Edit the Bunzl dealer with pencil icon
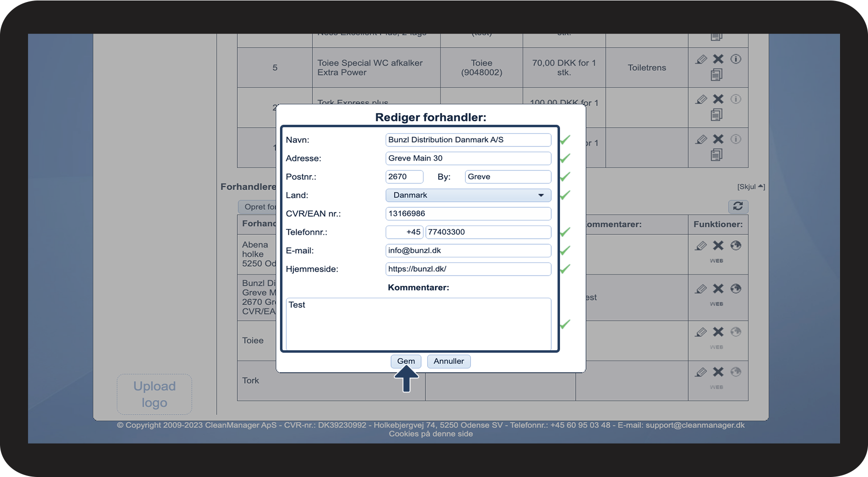 [701, 289]
